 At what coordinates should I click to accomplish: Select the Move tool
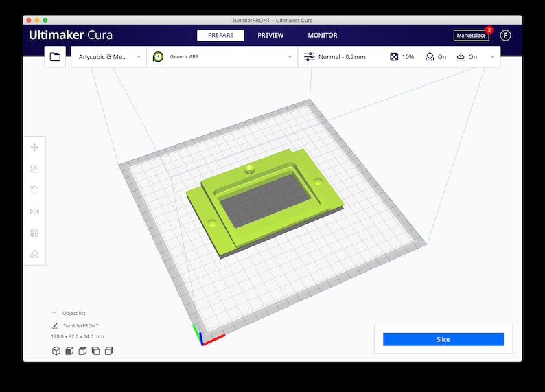34,148
